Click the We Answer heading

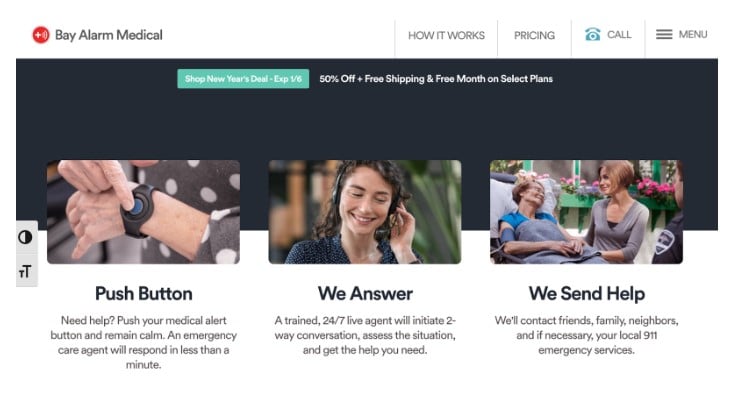click(365, 294)
